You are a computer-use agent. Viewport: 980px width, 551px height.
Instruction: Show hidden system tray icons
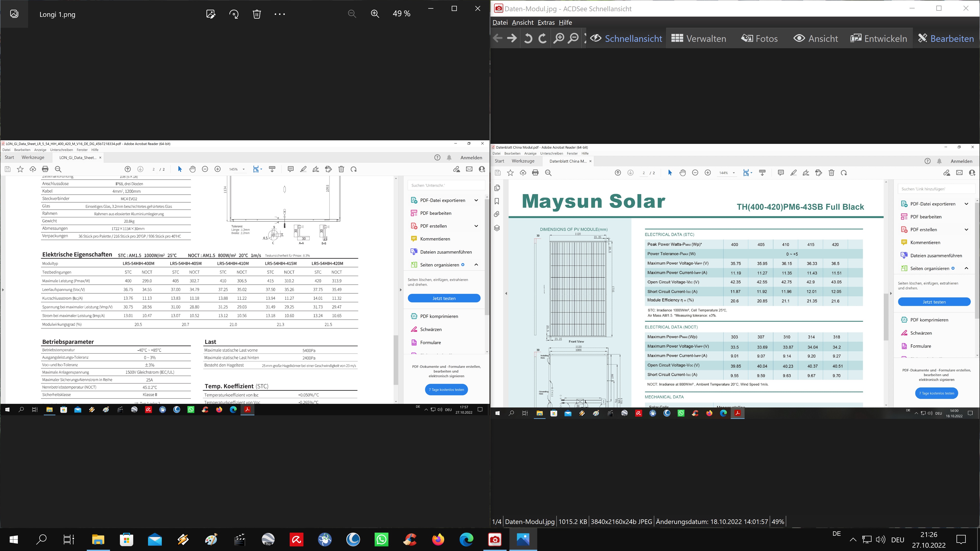click(x=853, y=540)
